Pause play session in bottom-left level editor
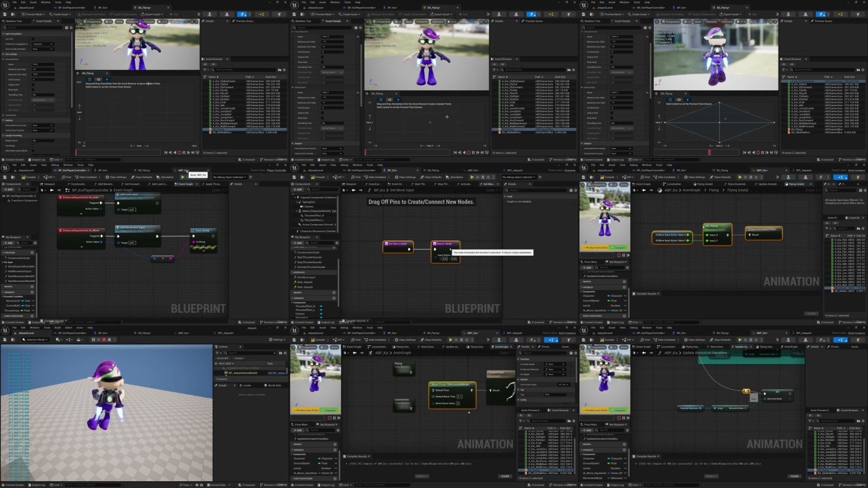Screen dimensions: 868x488 pyautogui.click(x=93, y=340)
